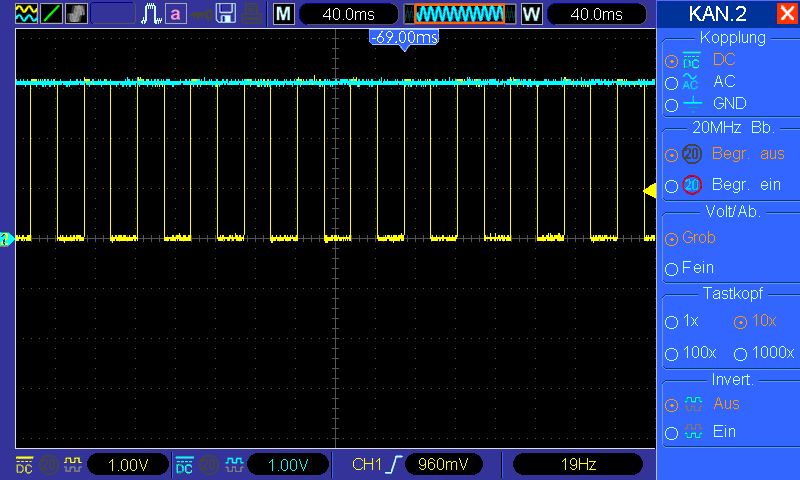Select AC coupling option

point(672,82)
